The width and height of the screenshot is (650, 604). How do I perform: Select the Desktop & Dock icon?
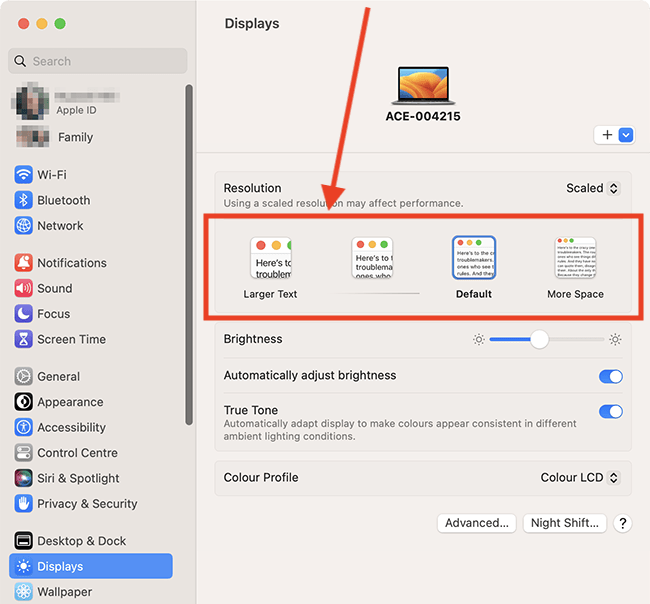(x=24, y=541)
